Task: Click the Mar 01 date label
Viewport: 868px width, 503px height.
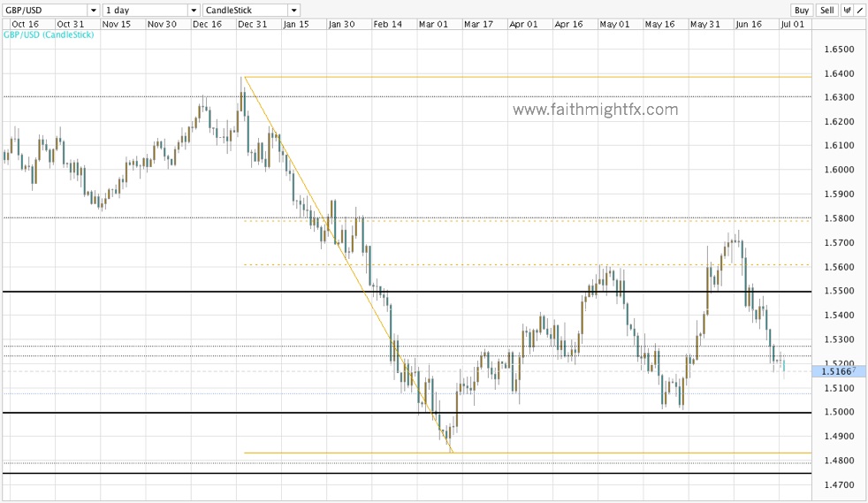Action: (433, 25)
